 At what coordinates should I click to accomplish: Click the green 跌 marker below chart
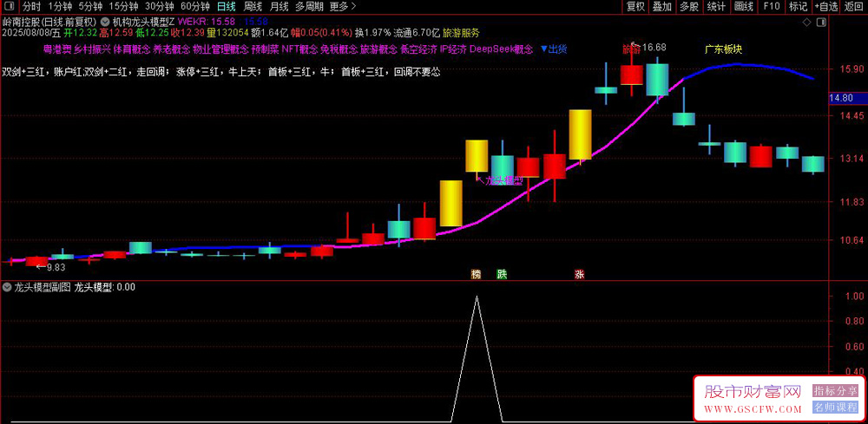[x=502, y=274]
